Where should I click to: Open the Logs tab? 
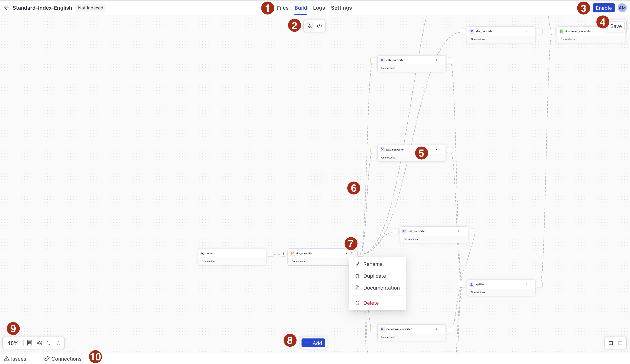coord(319,8)
